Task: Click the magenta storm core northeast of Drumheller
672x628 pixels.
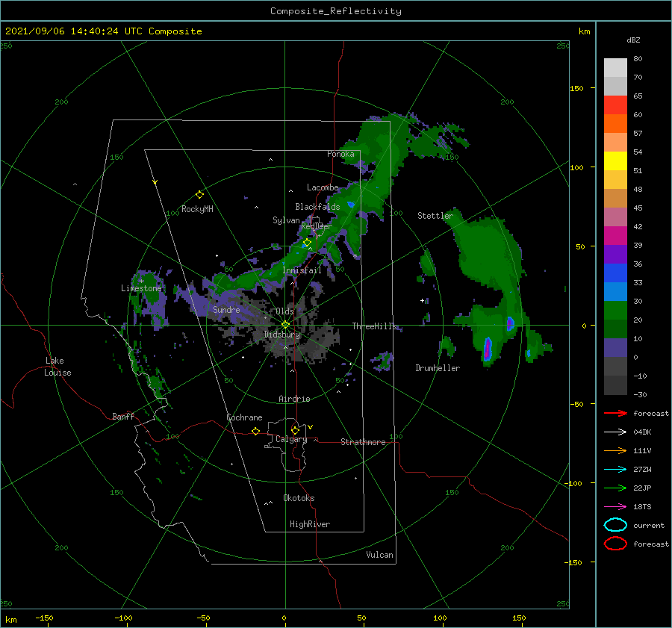Action: point(488,349)
